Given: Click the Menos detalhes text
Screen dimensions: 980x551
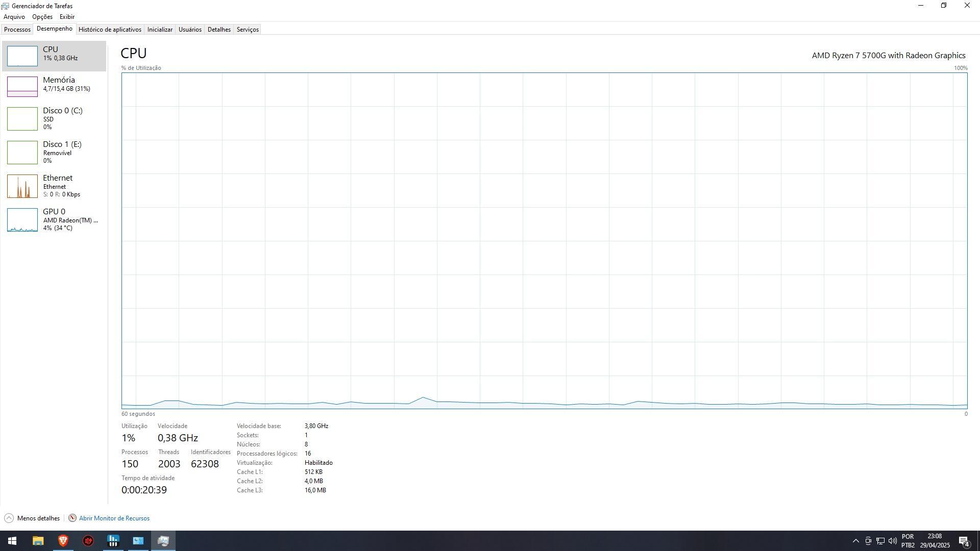Looking at the screenshot, I should click(38, 518).
